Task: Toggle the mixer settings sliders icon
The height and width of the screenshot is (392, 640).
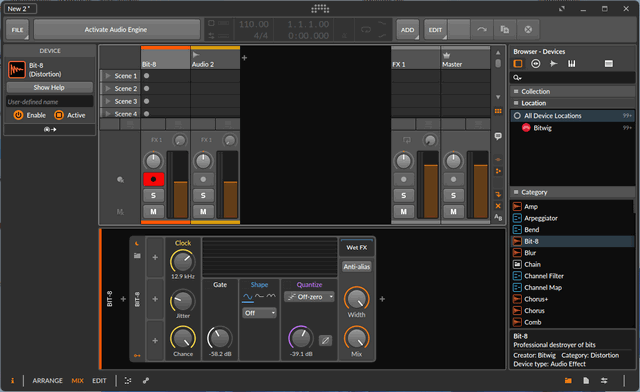Action: pos(604,381)
